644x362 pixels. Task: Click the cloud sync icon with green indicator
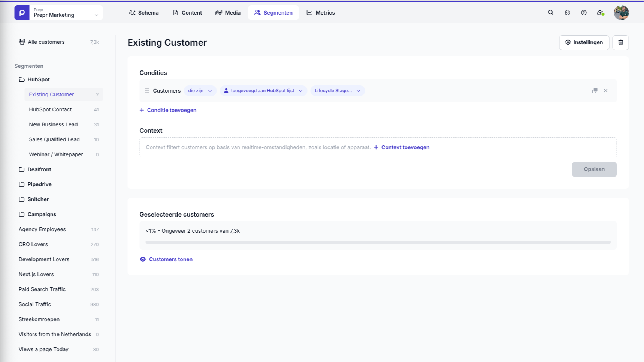coord(600,12)
